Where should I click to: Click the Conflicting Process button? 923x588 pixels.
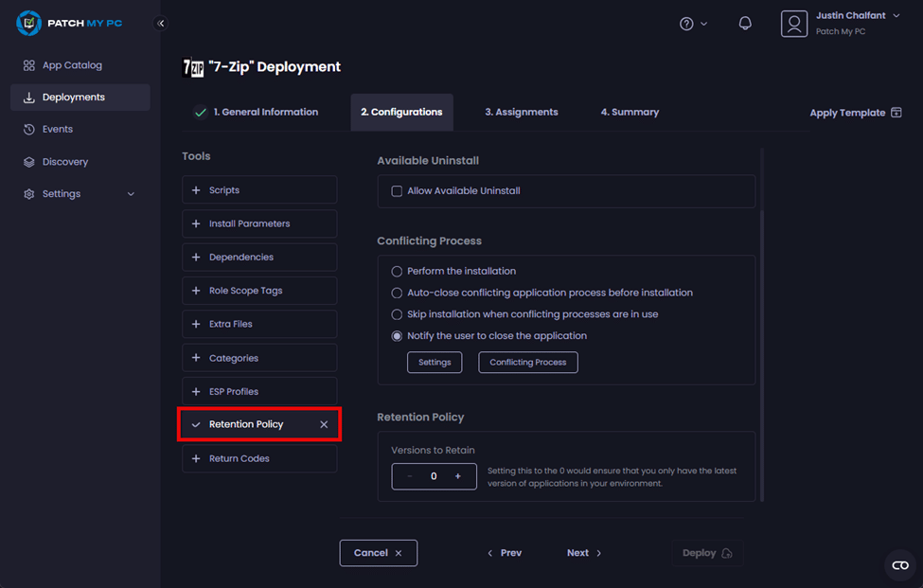527,363
